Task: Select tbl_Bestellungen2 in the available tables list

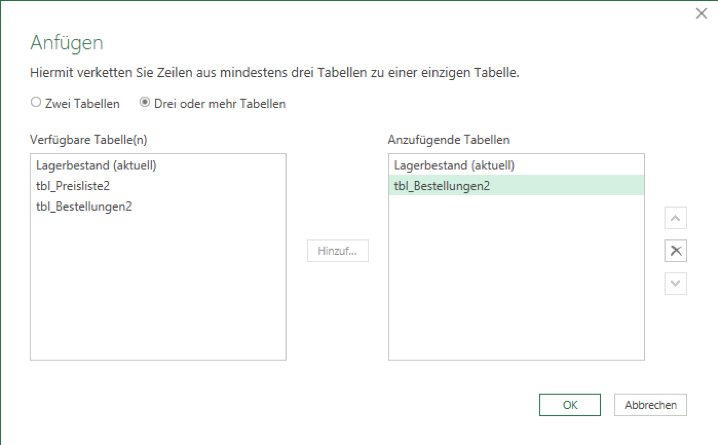Action: (84, 207)
